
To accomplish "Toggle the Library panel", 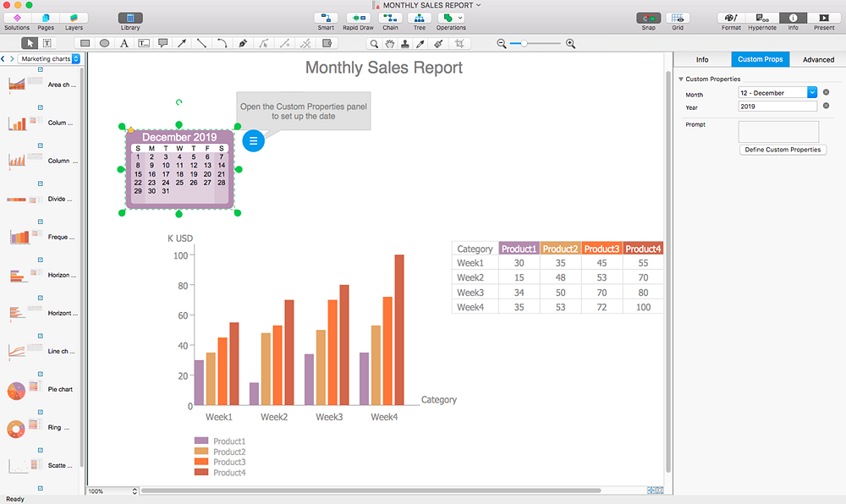I will [130, 18].
